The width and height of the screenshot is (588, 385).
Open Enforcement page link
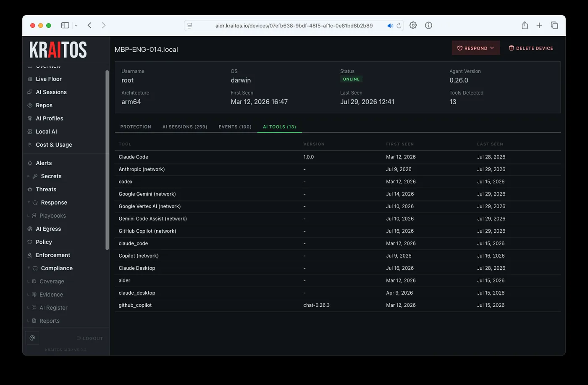[x=53, y=255]
